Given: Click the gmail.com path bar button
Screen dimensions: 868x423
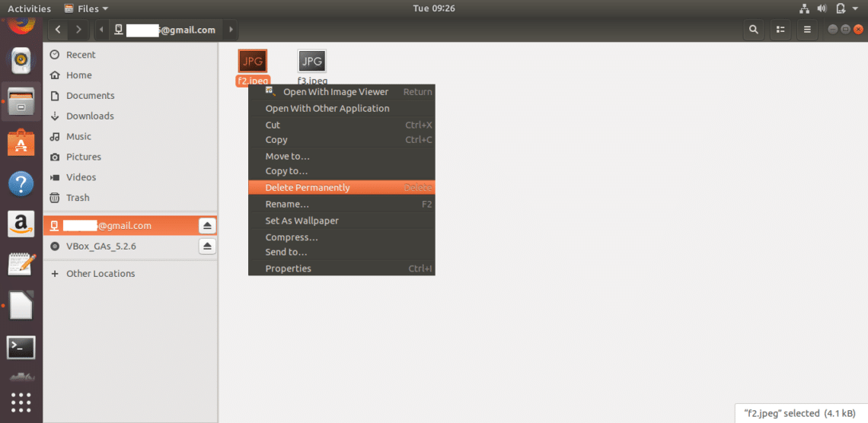Looking at the screenshot, I should pyautogui.click(x=166, y=30).
